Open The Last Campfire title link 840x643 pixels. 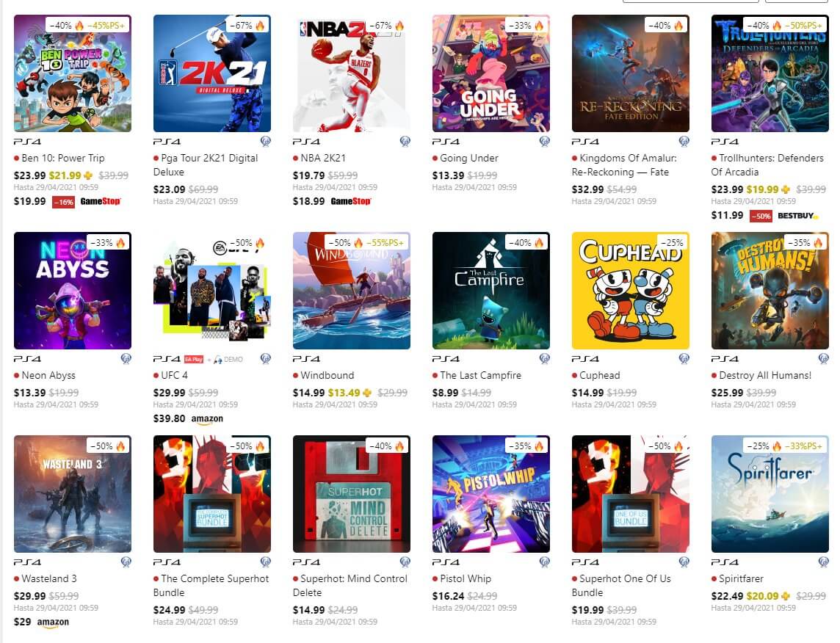coord(480,375)
